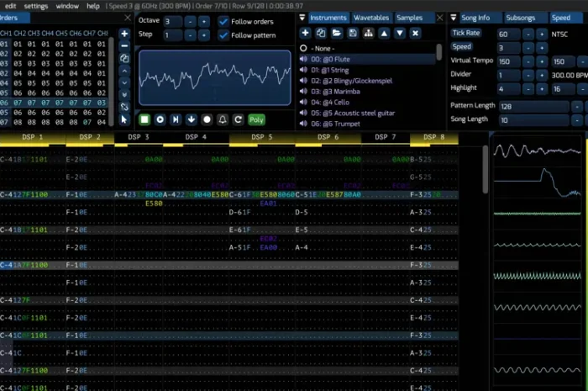Collapse the Instruments panel with its triangle
The height and width of the screenshot is (391, 588).
click(x=302, y=18)
